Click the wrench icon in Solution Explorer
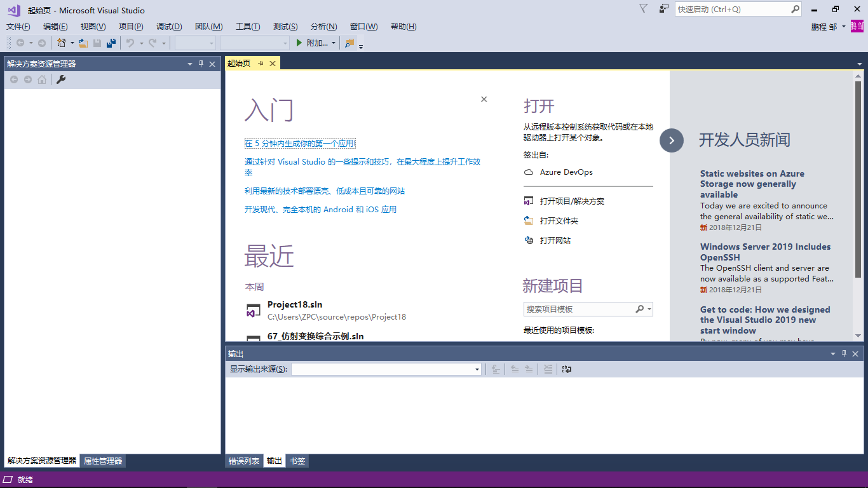Viewport: 868px width, 488px height. (x=61, y=79)
